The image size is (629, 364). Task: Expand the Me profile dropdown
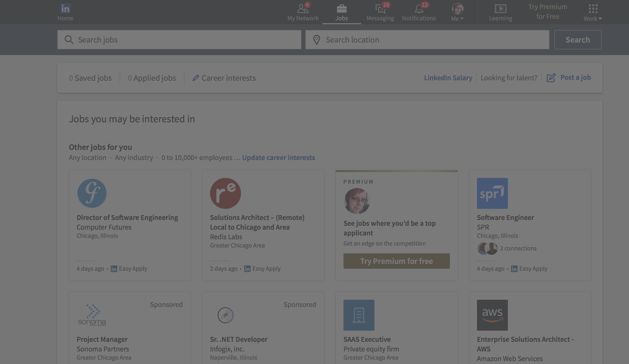(457, 12)
